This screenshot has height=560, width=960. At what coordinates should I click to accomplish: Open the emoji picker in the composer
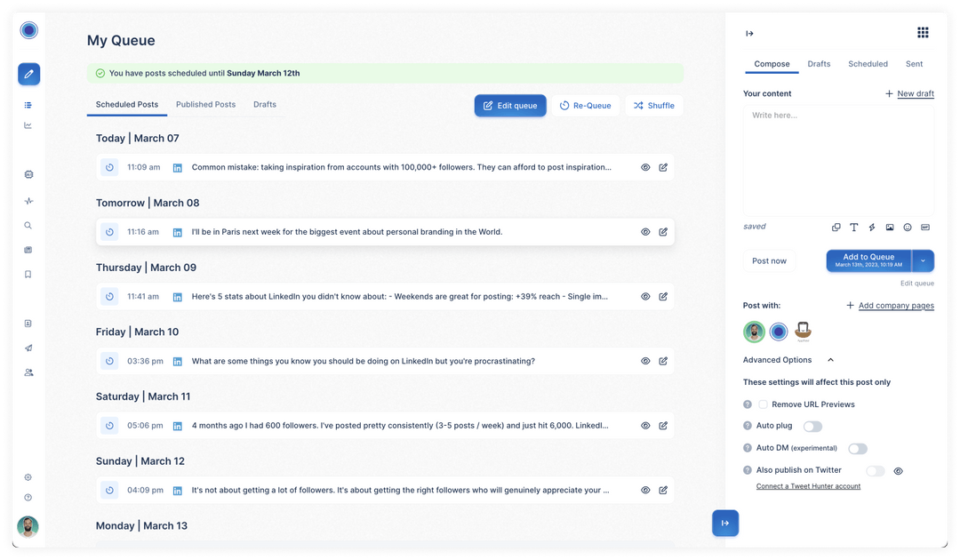coord(908,227)
